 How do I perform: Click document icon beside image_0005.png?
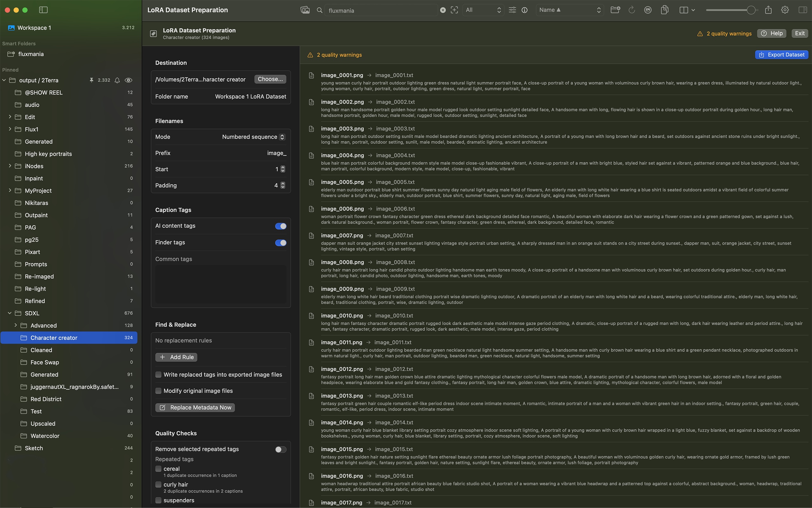click(311, 182)
